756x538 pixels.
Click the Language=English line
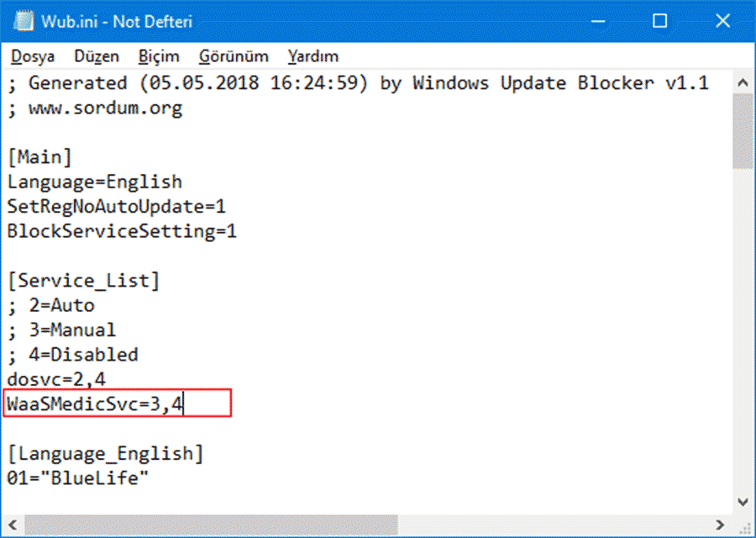[x=95, y=182]
